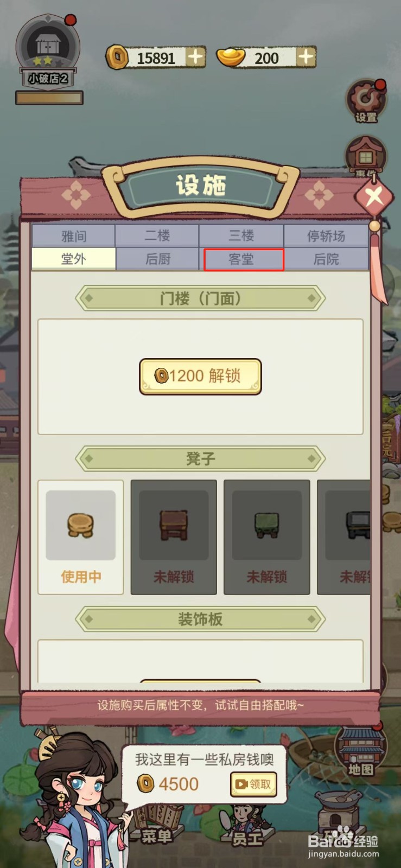
Task: Select the 后院 tab
Action: point(326,259)
